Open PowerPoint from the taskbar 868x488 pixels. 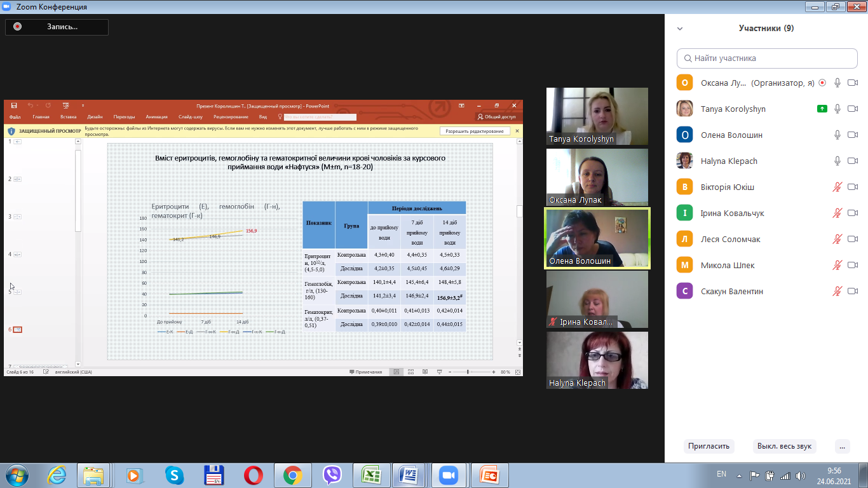point(489,475)
